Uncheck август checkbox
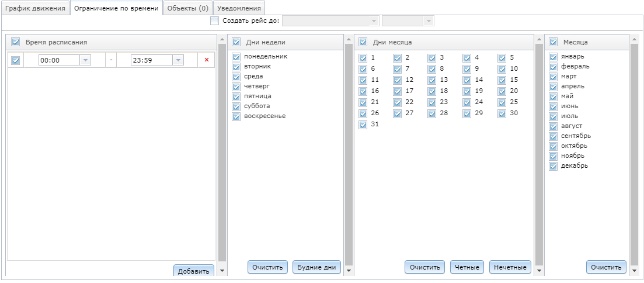This screenshot has width=644, height=283. [x=554, y=126]
